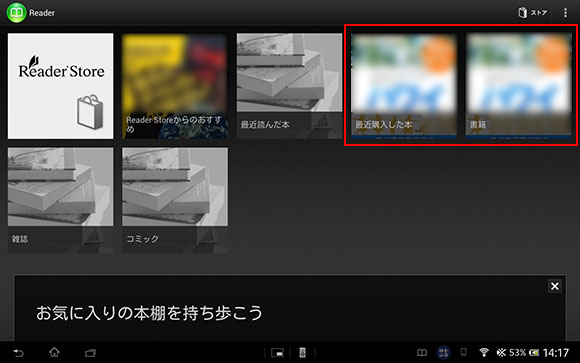The height and width of the screenshot is (363, 580).
Task: Open the 最近読んだ本 shelf tile
Action: (x=290, y=86)
